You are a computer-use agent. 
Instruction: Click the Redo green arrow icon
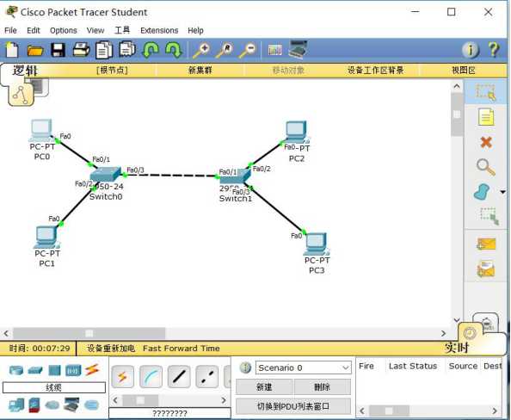(174, 50)
